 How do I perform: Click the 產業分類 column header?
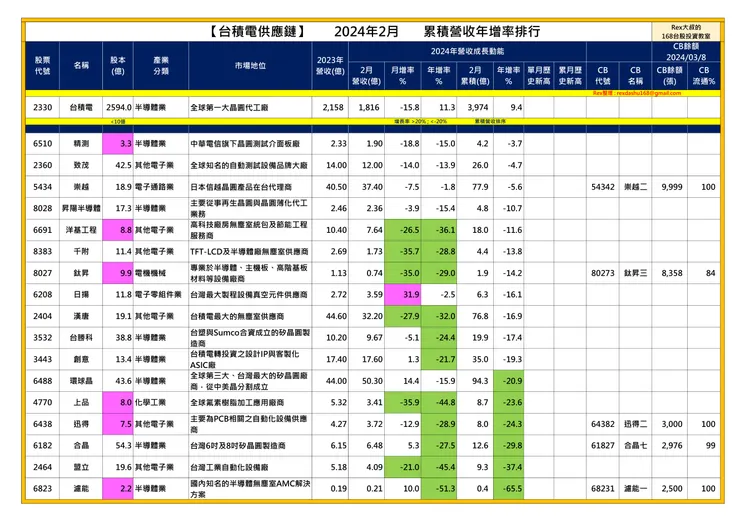click(161, 66)
